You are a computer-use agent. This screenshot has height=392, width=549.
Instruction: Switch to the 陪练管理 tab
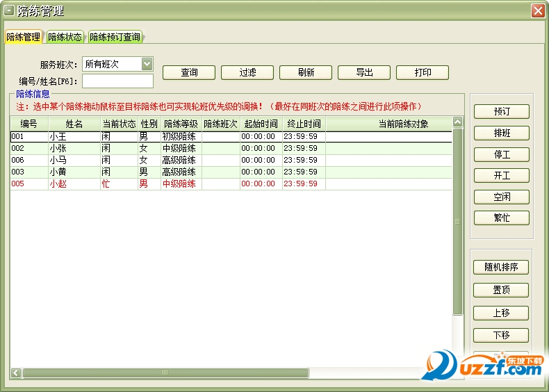point(23,37)
